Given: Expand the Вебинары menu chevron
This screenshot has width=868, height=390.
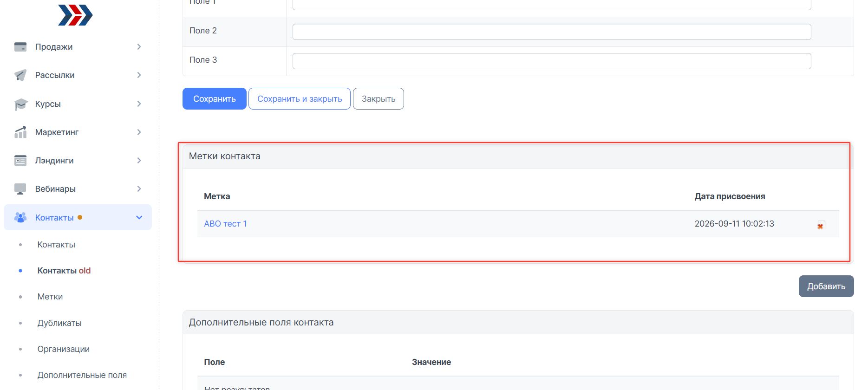Looking at the screenshot, I should [139, 189].
